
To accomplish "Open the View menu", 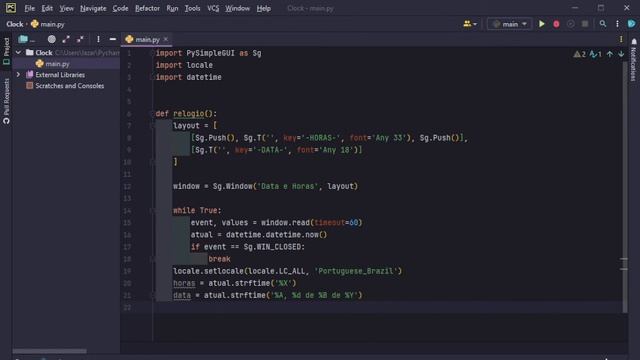I will [66, 8].
